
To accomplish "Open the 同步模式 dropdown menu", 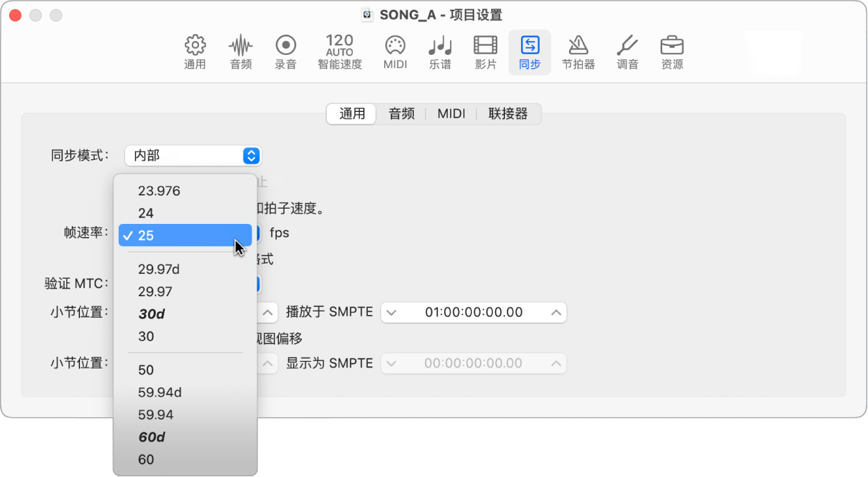I will point(193,156).
